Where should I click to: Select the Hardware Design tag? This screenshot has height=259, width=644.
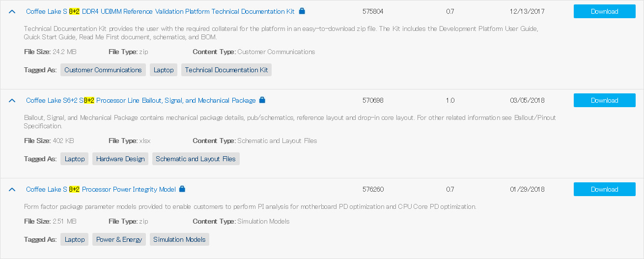(x=120, y=159)
